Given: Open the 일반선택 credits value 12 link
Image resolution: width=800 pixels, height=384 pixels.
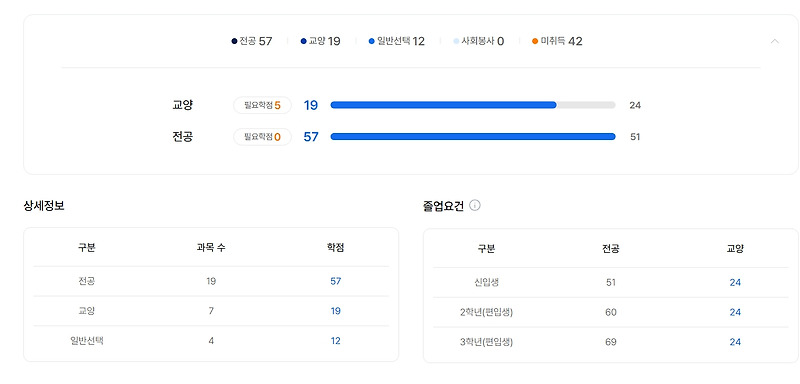Looking at the screenshot, I should (335, 341).
